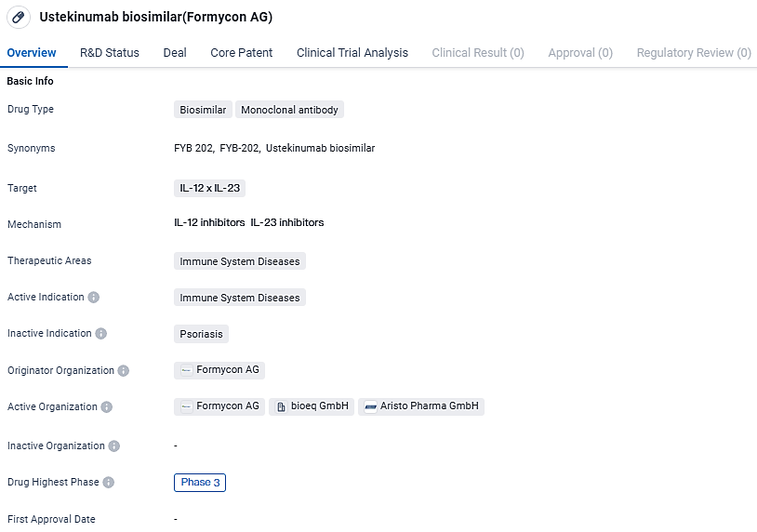Image resolution: width=757 pixels, height=532 pixels.
Task: Open the Deal tab
Action: point(175,53)
